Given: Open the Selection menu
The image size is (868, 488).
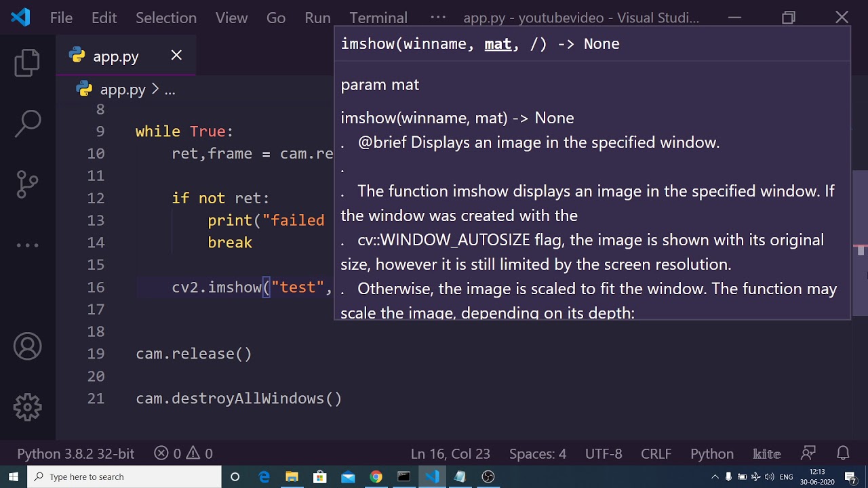Looking at the screenshot, I should (165, 18).
